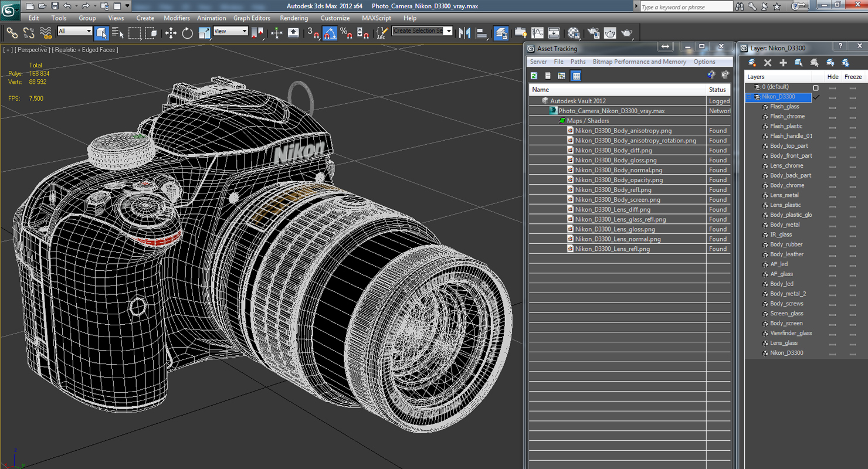Image resolution: width=868 pixels, height=469 pixels.
Task: Click the Open File folder icon
Action: click(x=42, y=6)
